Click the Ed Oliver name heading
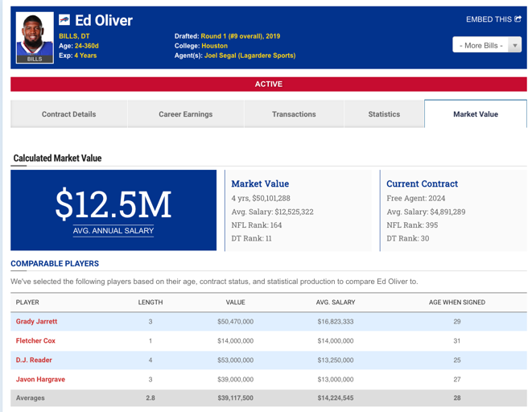Screen dimensions: 532x412 coord(104,20)
